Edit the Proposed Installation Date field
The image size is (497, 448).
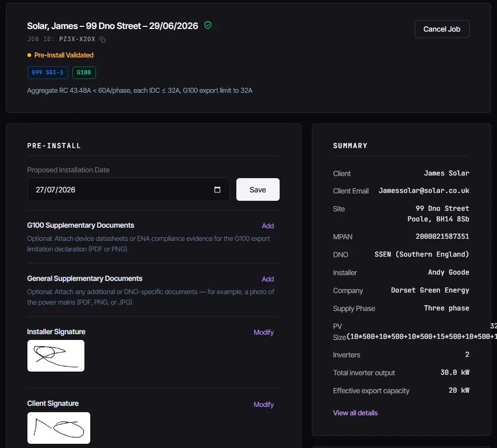128,190
